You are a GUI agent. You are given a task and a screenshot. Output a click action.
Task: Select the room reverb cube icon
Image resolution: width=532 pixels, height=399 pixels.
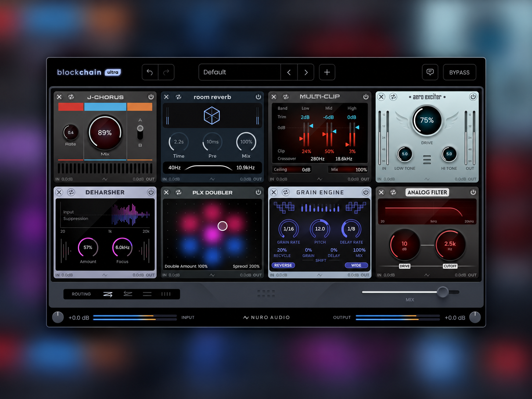(x=212, y=116)
